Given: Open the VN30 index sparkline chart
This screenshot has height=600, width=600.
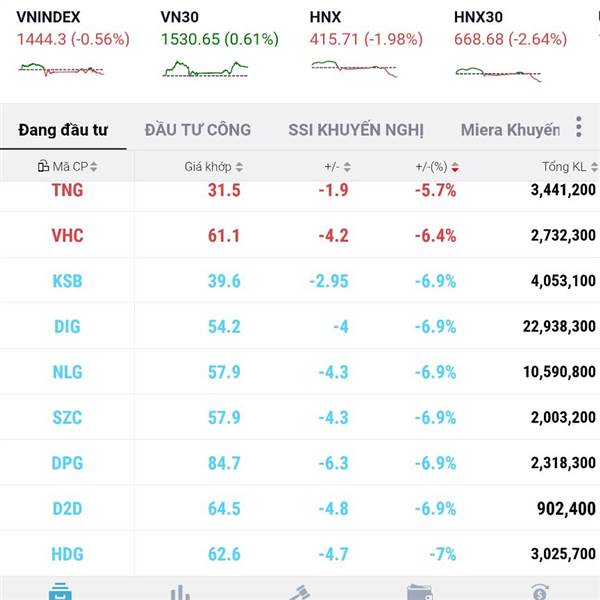Looking at the screenshot, I should pyautogui.click(x=205, y=69).
